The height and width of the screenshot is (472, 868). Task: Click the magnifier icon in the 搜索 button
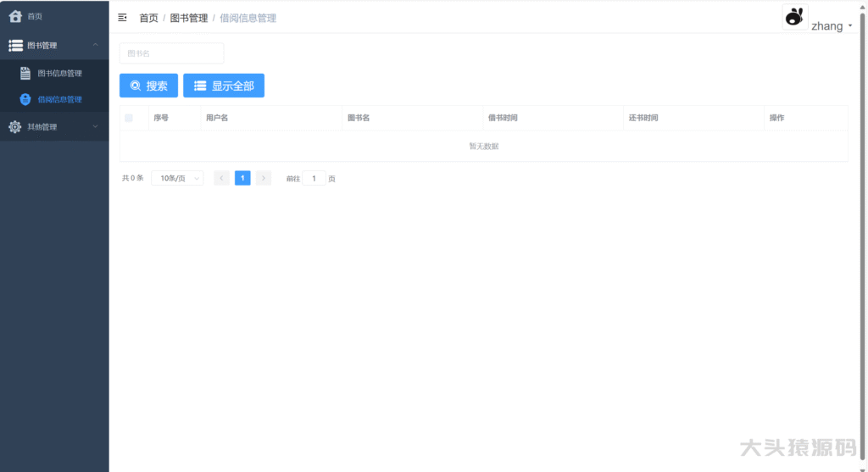tap(136, 86)
